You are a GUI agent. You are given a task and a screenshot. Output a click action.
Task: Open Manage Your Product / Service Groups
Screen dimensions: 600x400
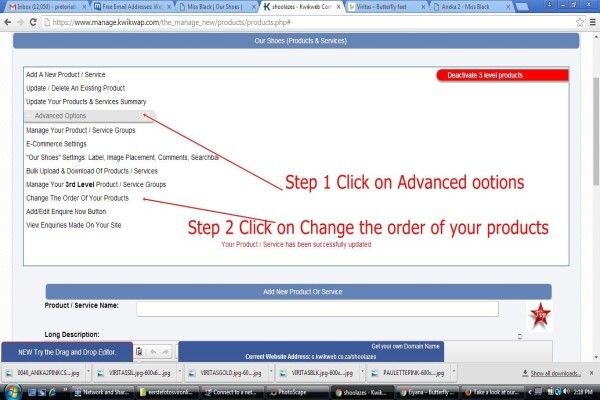tap(80, 131)
